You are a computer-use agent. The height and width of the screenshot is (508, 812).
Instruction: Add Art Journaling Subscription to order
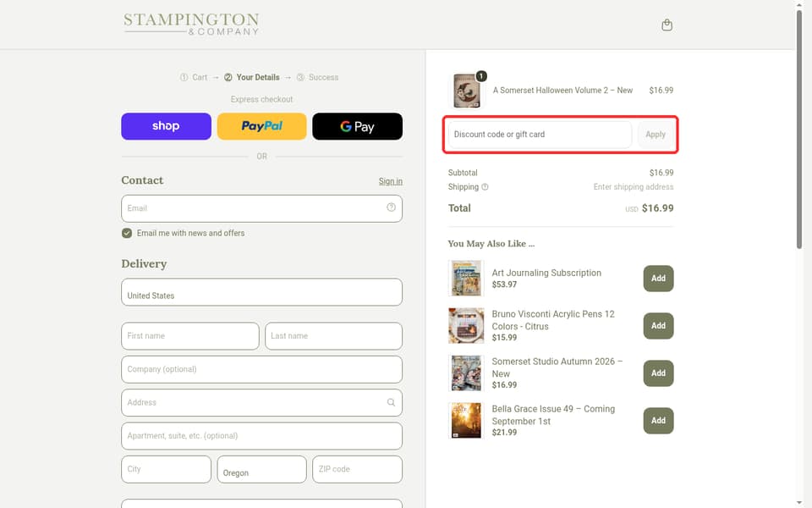pyautogui.click(x=658, y=279)
